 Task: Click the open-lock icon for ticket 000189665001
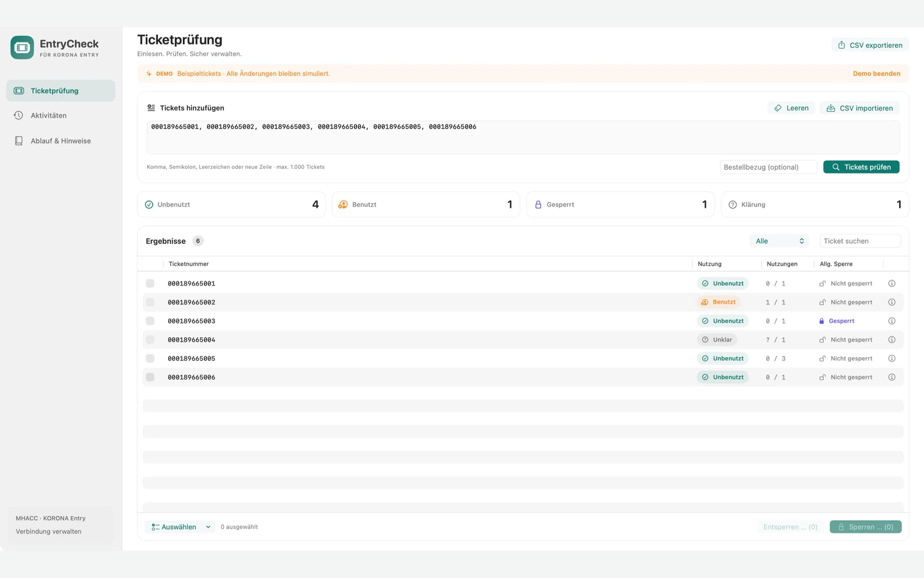[822, 283]
